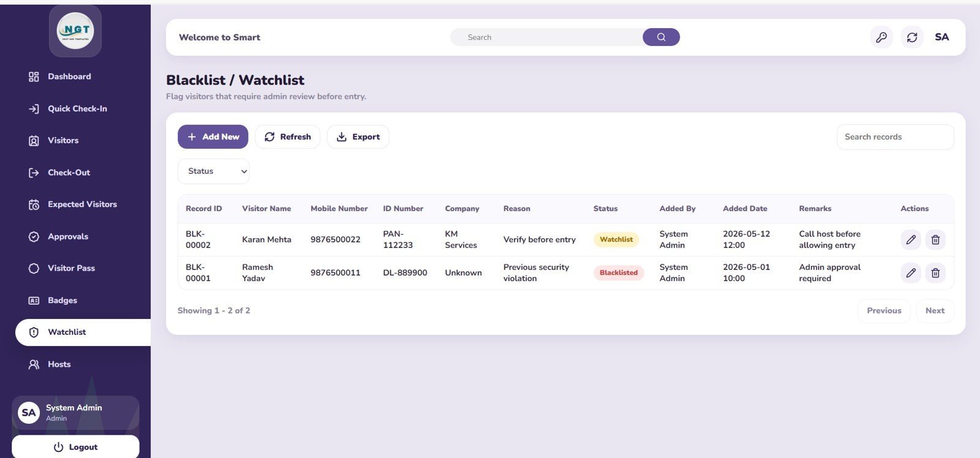The image size is (980, 458).
Task: Click the key icon in header
Action: 881,37
